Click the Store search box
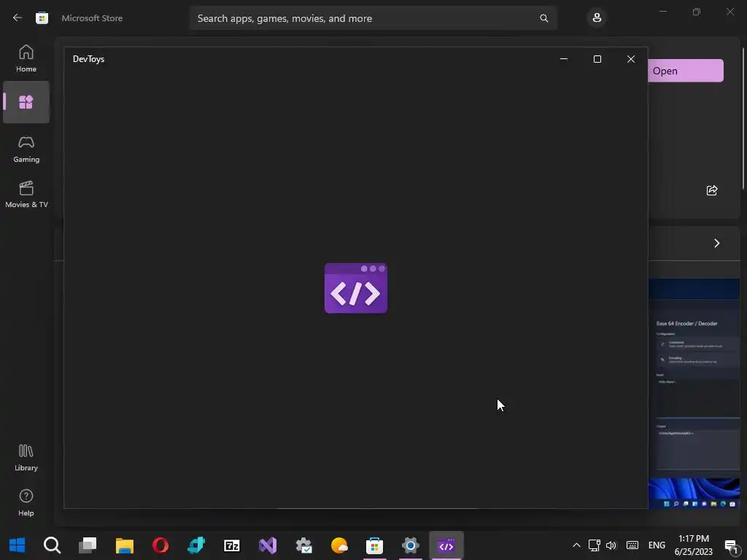 373,18
